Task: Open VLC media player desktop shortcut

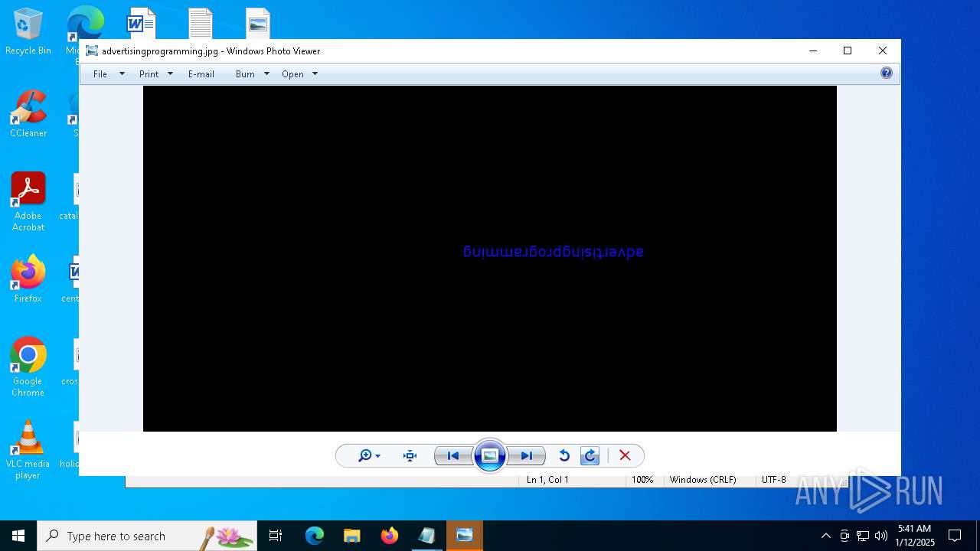Action: click(28, 450)
